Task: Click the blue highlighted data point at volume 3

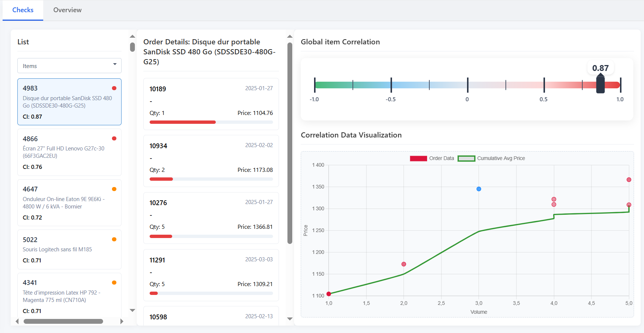Action: (479, 189)
